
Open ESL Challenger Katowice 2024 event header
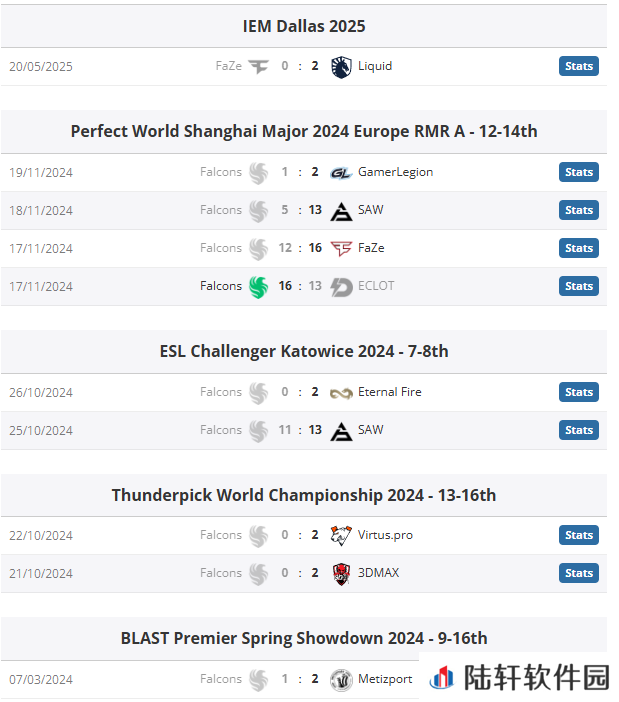coord(304,352)
